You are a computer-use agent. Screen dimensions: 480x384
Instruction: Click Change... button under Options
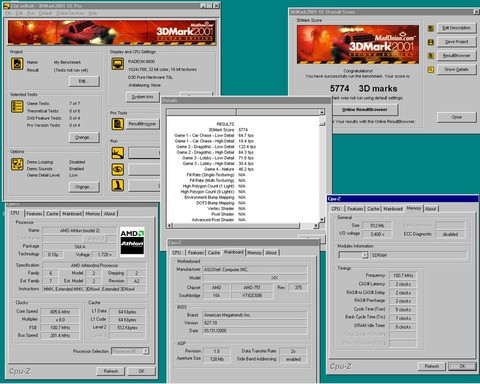point(84,187)
